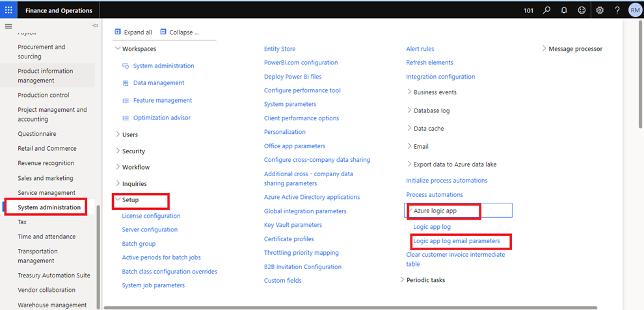Click the Optimization advisor workspace icon
This screenshot has height=310, width=644.
[x=126, y=118]
